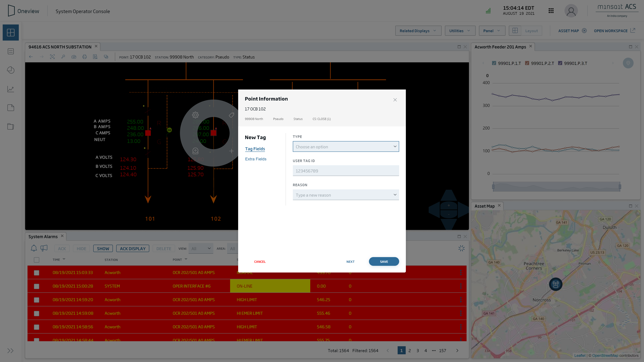Open the print icon in the substation toolbar

pyautogui.click(x=85, y=57)
